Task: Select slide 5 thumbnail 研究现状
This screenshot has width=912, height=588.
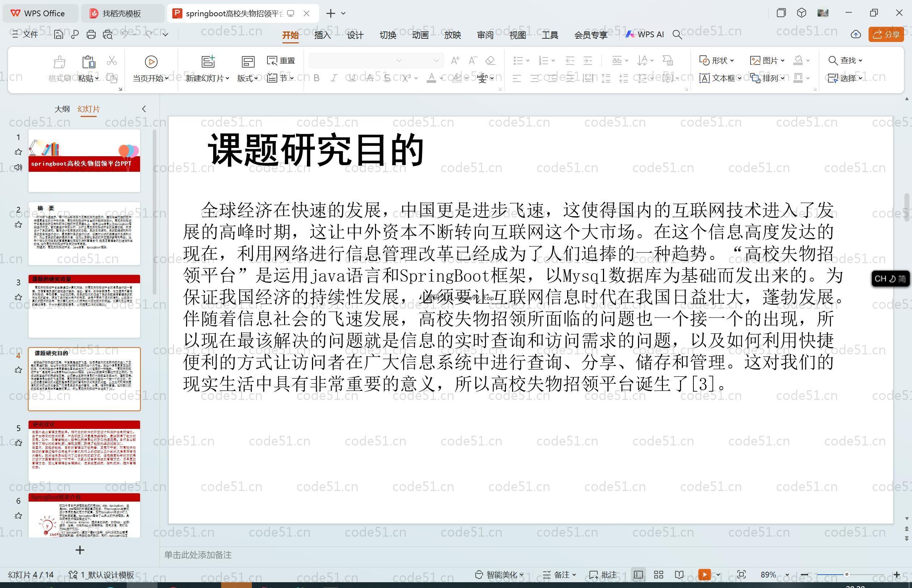Action: click(84, 452)
